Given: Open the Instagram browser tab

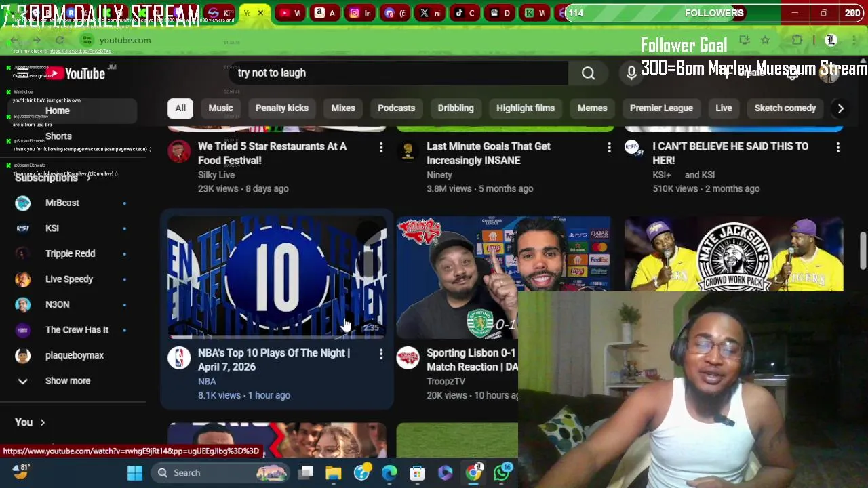Looking at the screenshot, I should (x=361, y=13).
